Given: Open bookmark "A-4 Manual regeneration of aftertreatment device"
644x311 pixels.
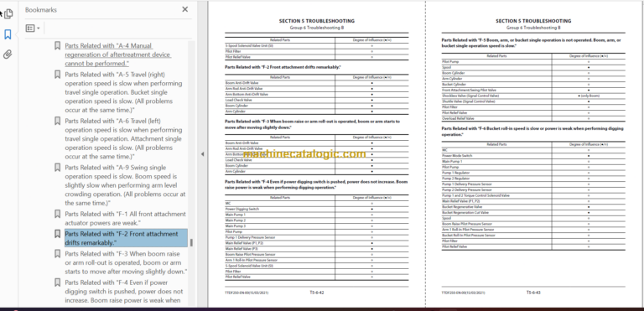Looking at the screenshot, I should point(118,54).
